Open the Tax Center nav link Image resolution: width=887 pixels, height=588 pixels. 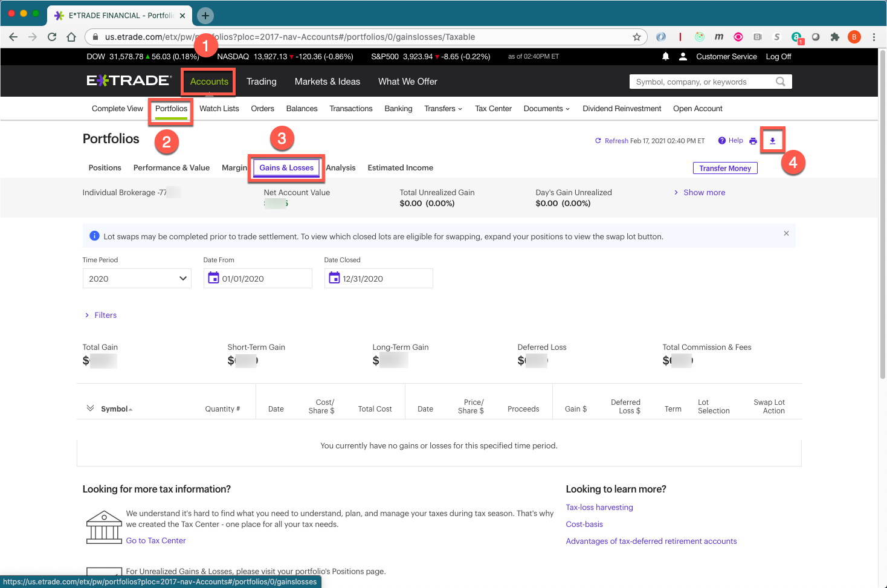coord(494,109)
